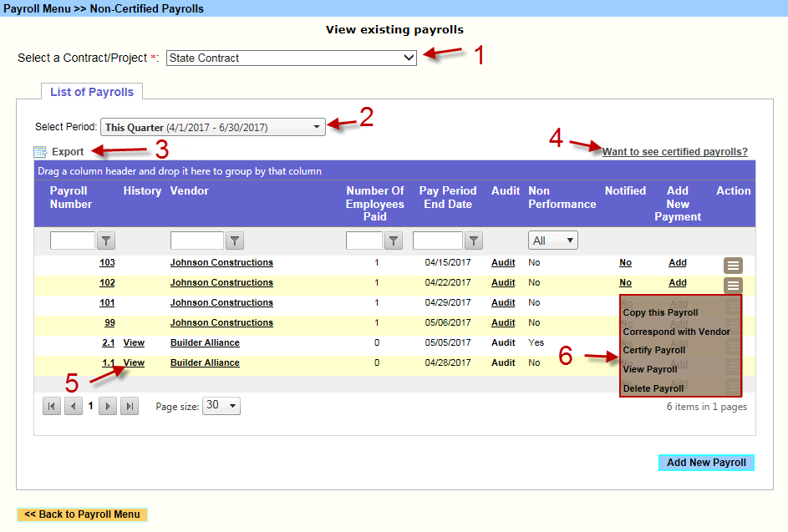Screen dimensions: 788x532
Task: Select Delete Payroll in action menu
Action: coord(653,388)
